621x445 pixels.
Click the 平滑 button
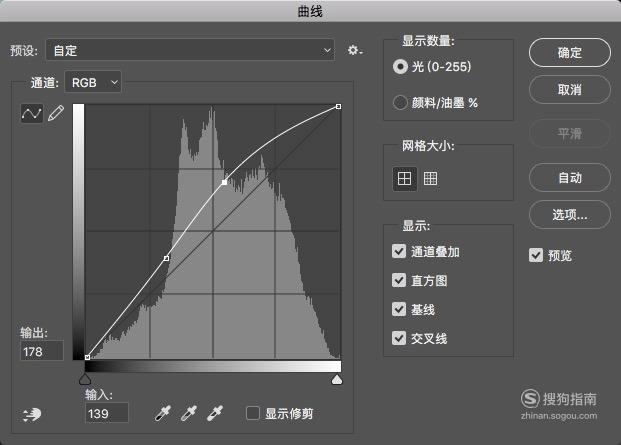570,134
